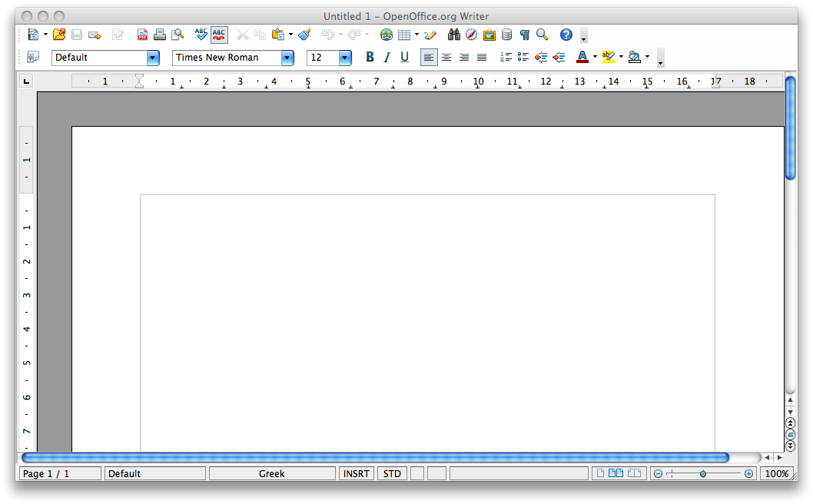This screenshot has width=813, height=504.
Task: Open the Find & Replace binoculars tool
Action: click(454, 35)
